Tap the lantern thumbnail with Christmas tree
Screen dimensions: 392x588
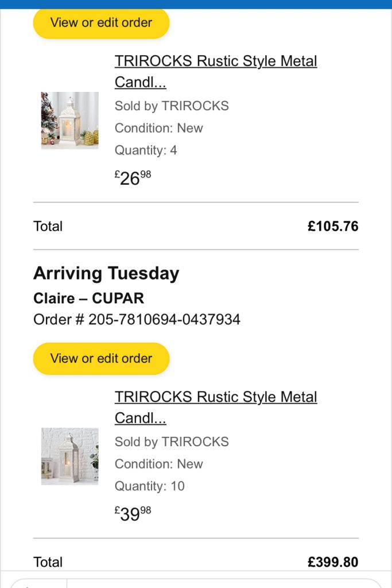(x=69, y=121)
